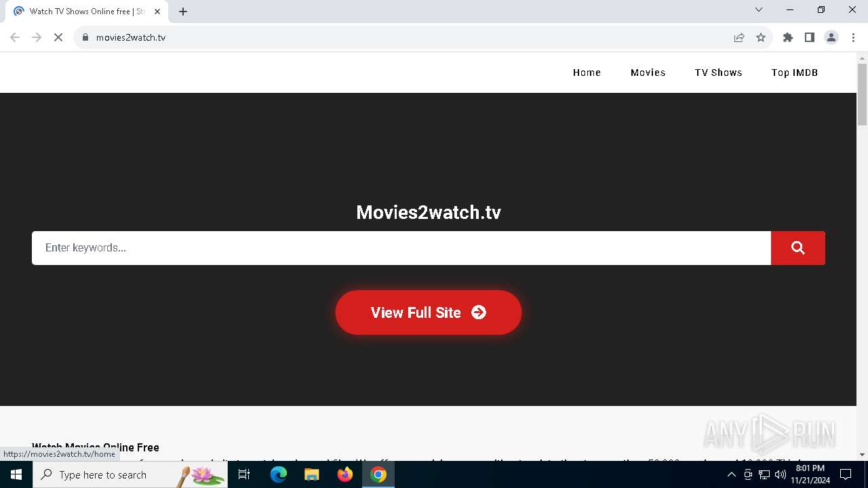Viewport: 868px width, 488px height.
Task: Go forward to the next page
Action: coord(37,37)
